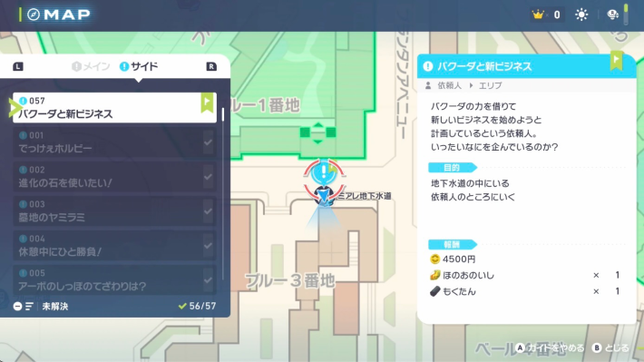This screenshot has width=644, height=362.
Task: Click the player position arrow on map
Action: pyautogui.click(x=324, y=195)
